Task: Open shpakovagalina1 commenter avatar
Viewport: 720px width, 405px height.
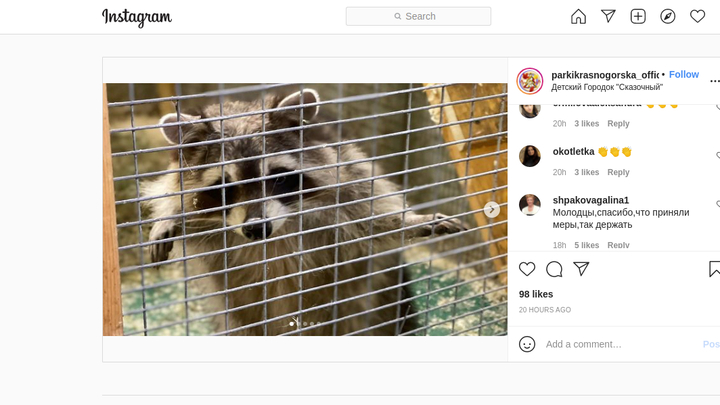Action: 530,205
